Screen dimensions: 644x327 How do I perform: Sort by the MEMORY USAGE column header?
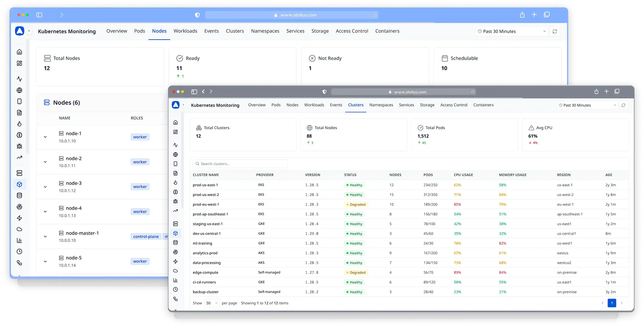(x=513, y=175)
